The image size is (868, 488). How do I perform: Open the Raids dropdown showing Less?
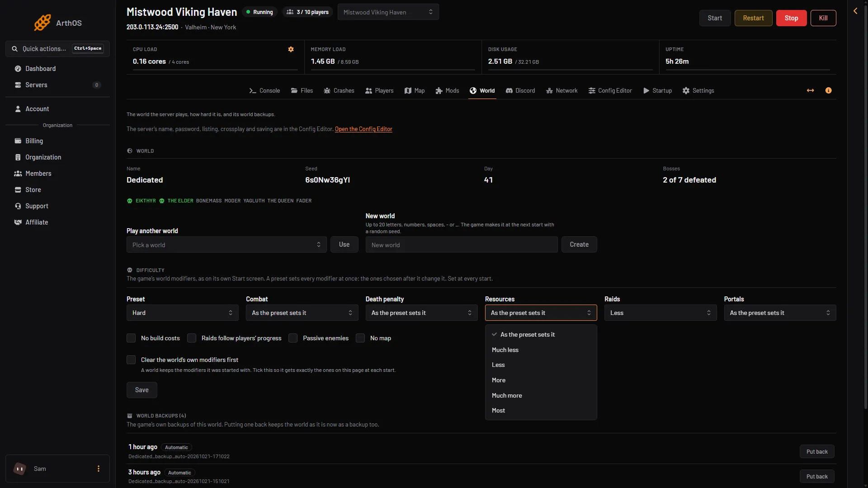tap(660, 313)
